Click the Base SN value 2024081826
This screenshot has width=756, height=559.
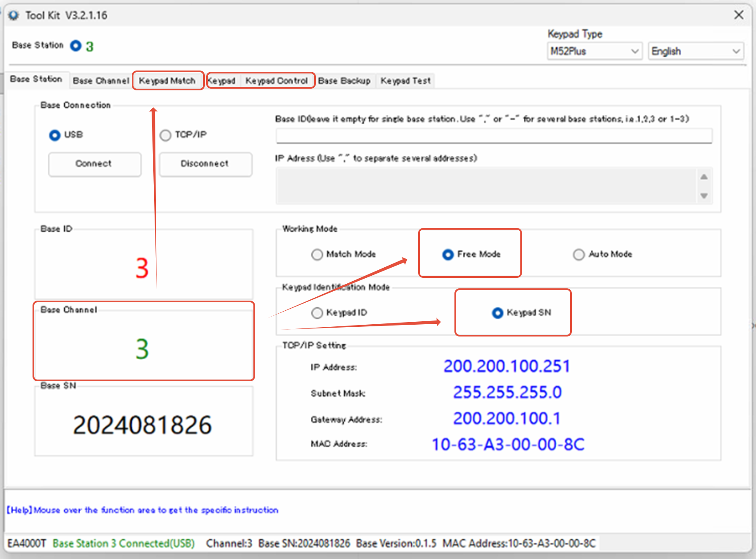142,425
